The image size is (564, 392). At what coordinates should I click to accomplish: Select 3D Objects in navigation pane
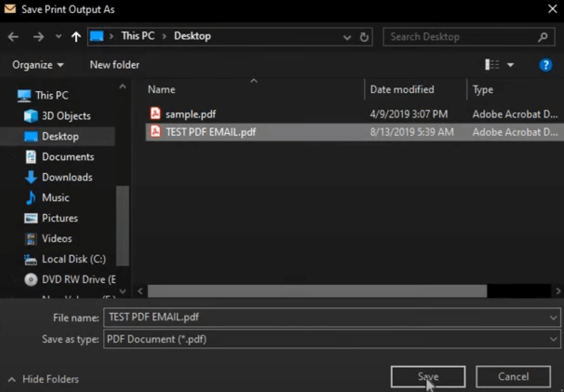tap(65, 116)
